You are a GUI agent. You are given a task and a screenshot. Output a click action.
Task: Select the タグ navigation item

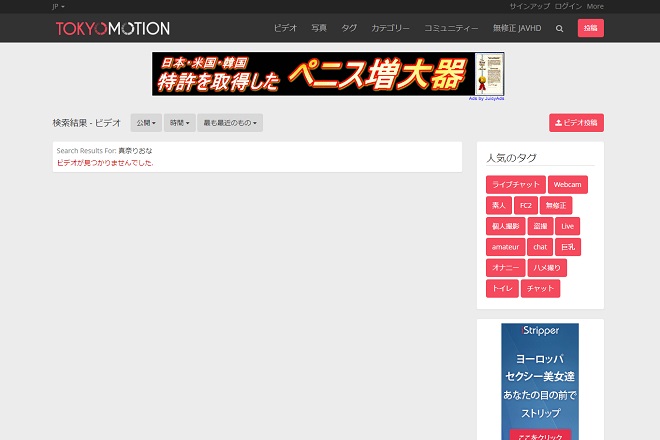tap(348, 29)
